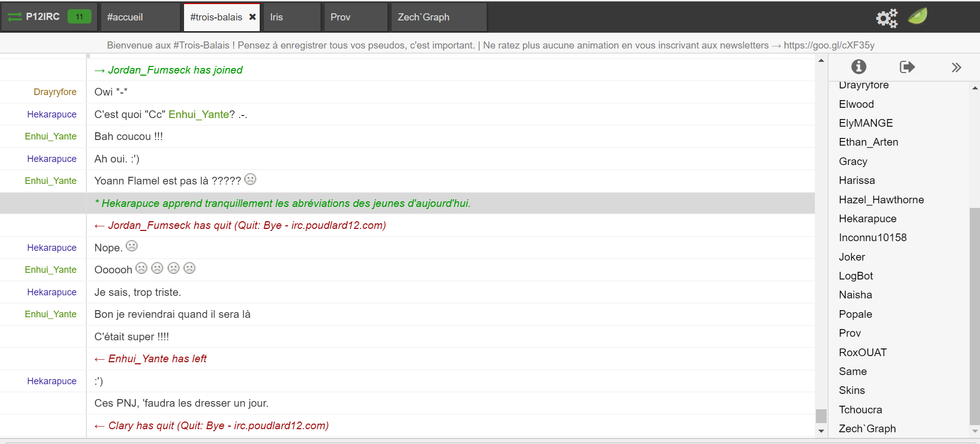This screenshot has height=444, width=980.
Task: Click the last sad emoji after 'Oooooh'
Action: tap(190, 268)
